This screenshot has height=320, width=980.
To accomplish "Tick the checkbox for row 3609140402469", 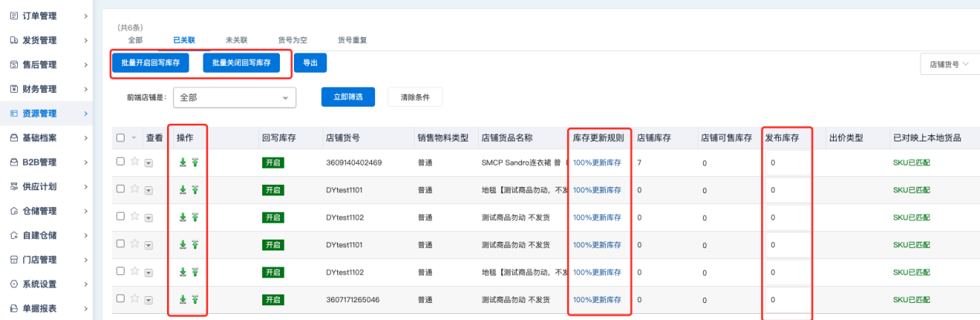I will [120, 162].
